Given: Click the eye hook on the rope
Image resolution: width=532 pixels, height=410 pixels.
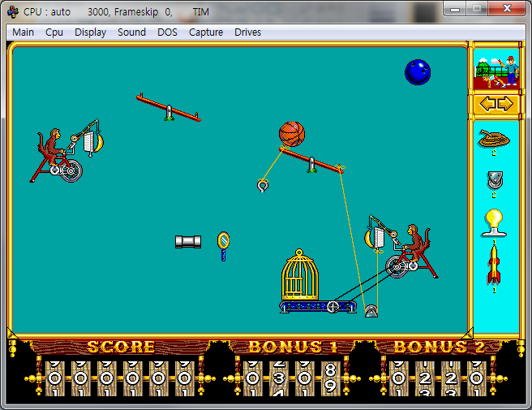Looking at the screenshot, I should (x=263, y=186).
